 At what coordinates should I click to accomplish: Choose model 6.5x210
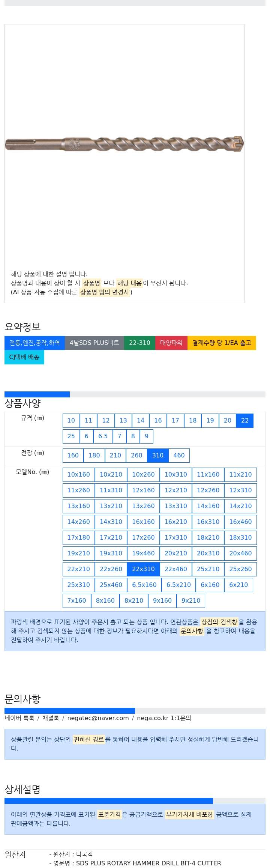(x=178, y=585)
